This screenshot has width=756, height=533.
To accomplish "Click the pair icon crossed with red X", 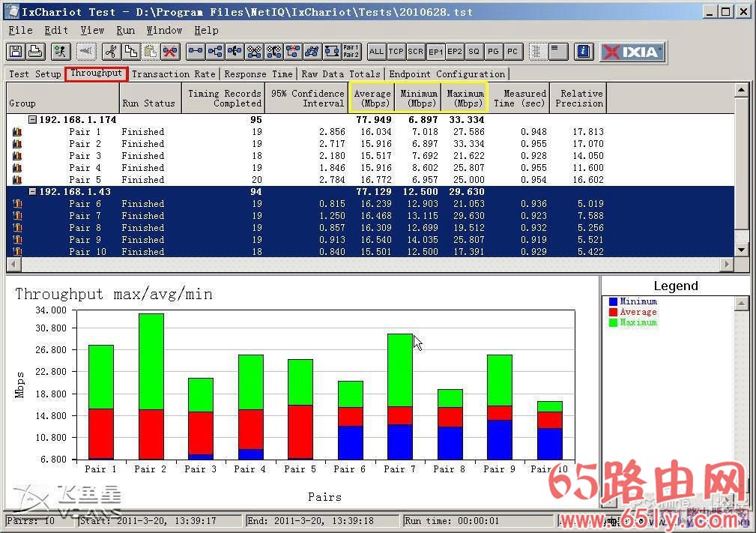I will click(293, 52).
